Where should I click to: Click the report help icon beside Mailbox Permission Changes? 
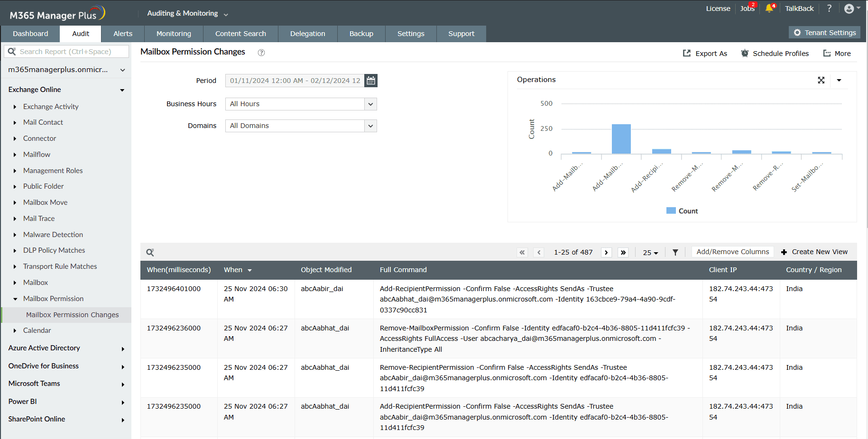click(x=261, y=53)
